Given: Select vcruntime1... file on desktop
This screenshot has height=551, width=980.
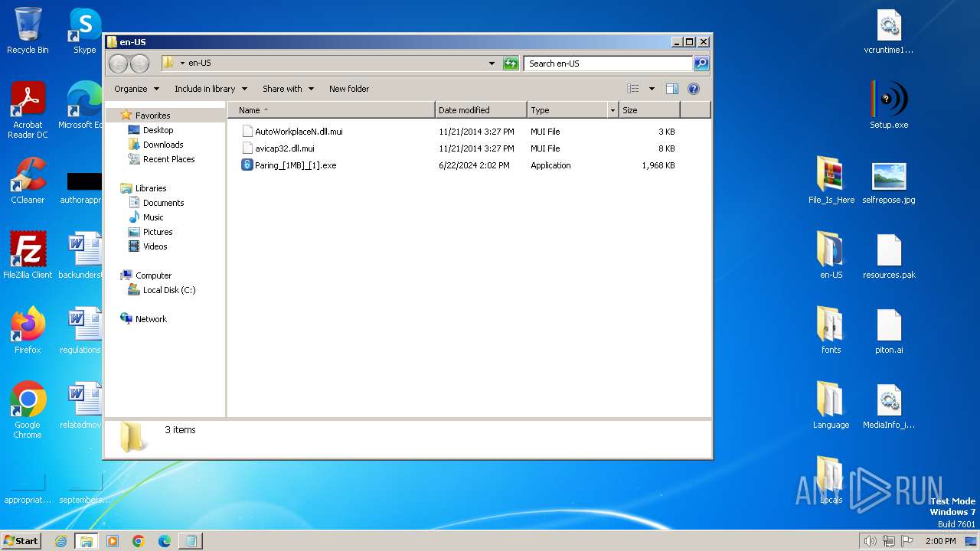Looking at the screenshot, I should [x=889, y=31].
